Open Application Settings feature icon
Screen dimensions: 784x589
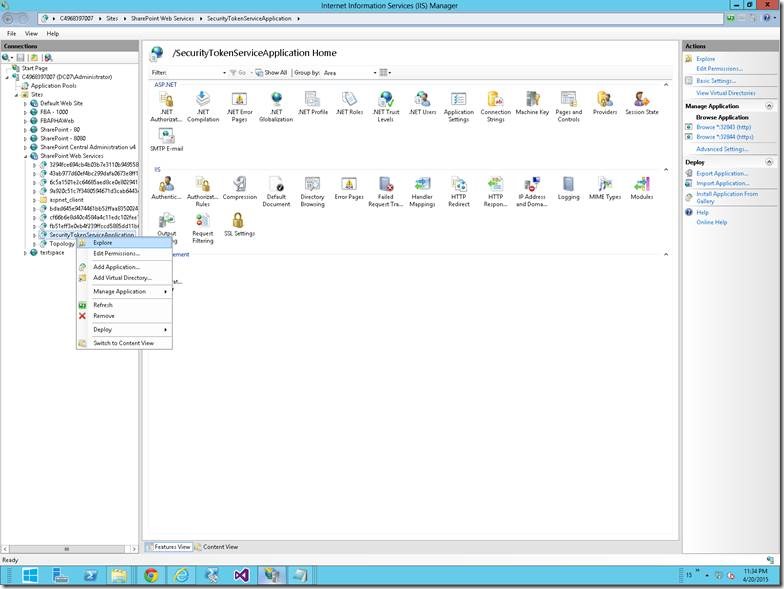[x=458, y=106]
